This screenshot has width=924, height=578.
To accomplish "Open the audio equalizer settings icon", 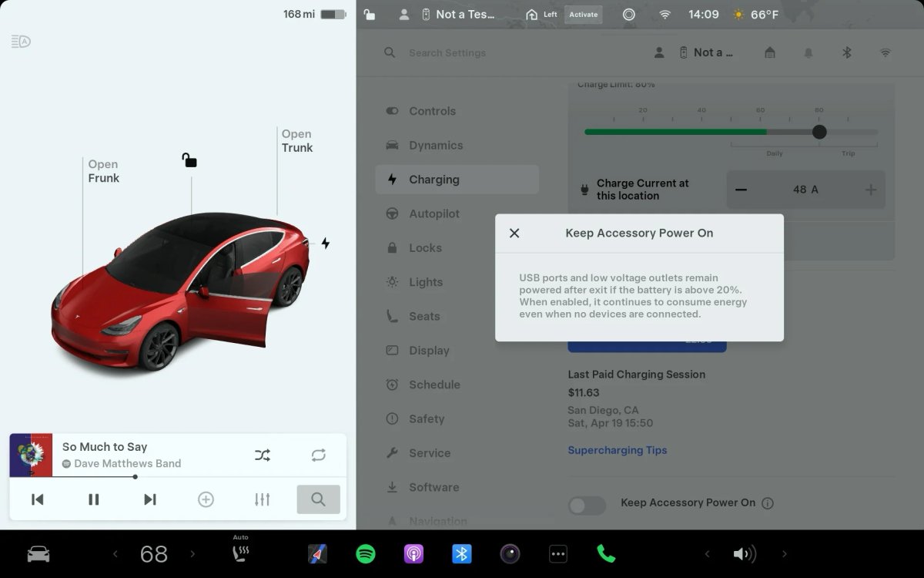I will pos(262,499).
